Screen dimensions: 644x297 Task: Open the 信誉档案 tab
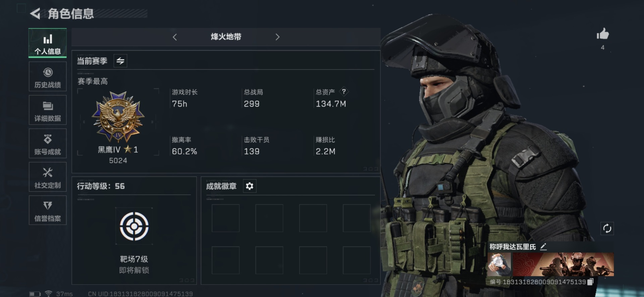pos(48,210)
